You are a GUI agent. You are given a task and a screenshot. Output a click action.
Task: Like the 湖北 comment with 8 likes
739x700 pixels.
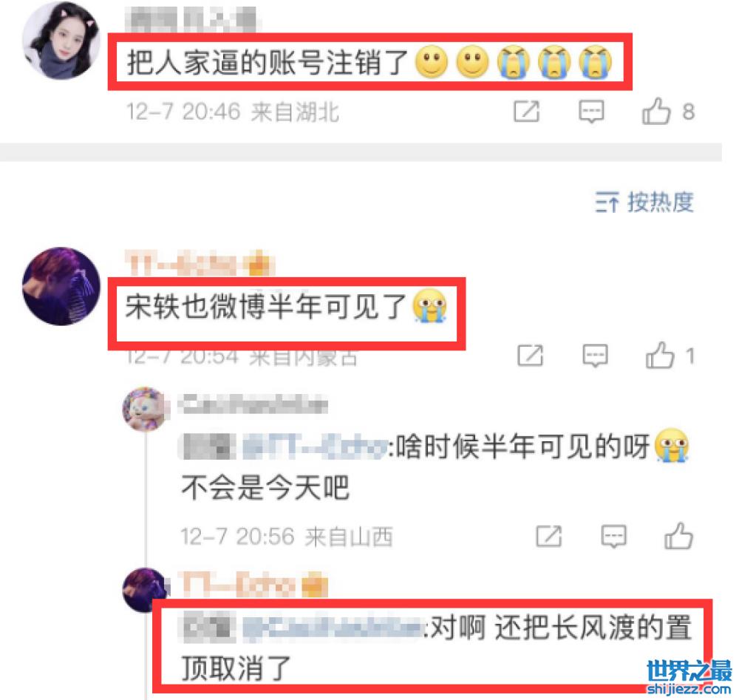point(656,111)
